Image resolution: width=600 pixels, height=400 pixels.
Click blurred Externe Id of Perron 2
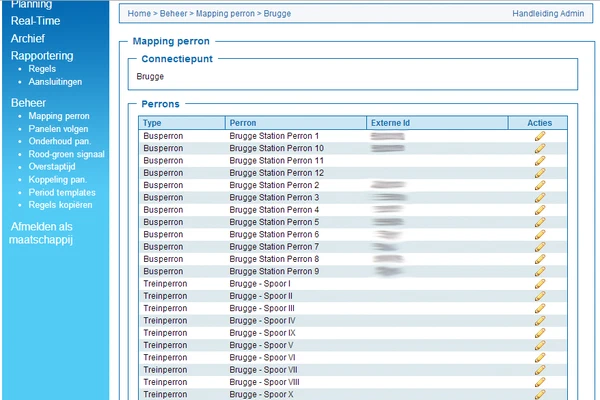tap(388, 185)
